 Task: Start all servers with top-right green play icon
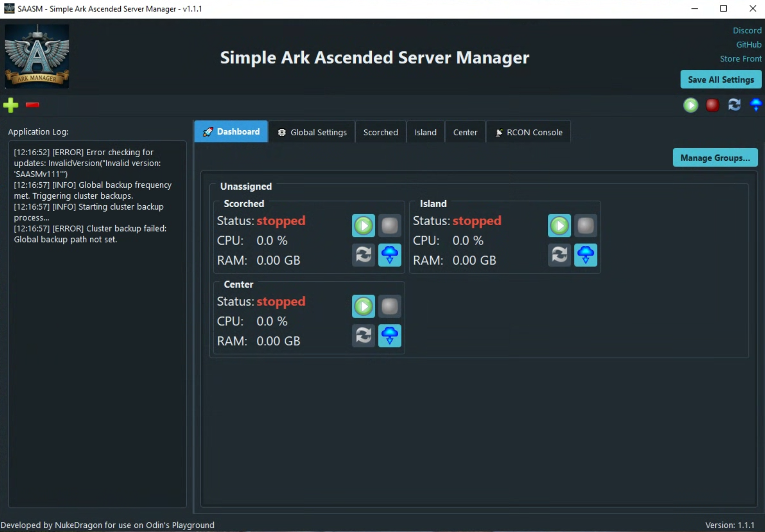691,105
